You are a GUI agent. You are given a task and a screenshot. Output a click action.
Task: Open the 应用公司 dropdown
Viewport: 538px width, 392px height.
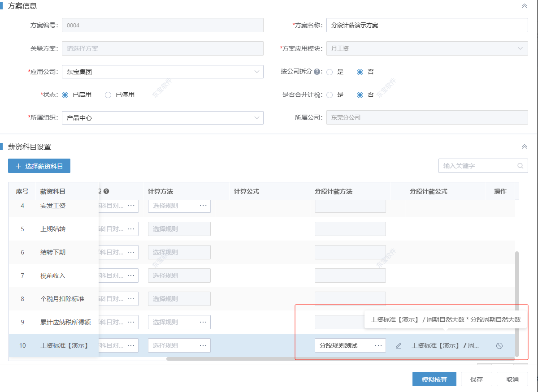pos(162,72)
